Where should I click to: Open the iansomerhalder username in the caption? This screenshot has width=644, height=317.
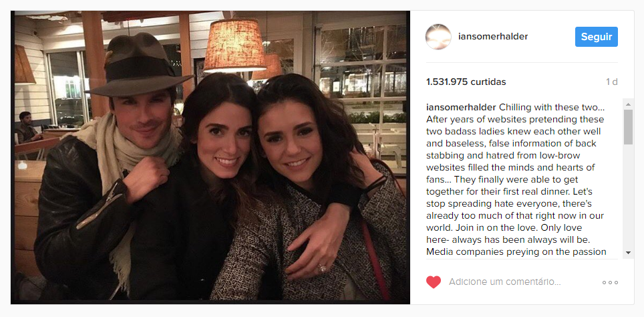(462, 108)
